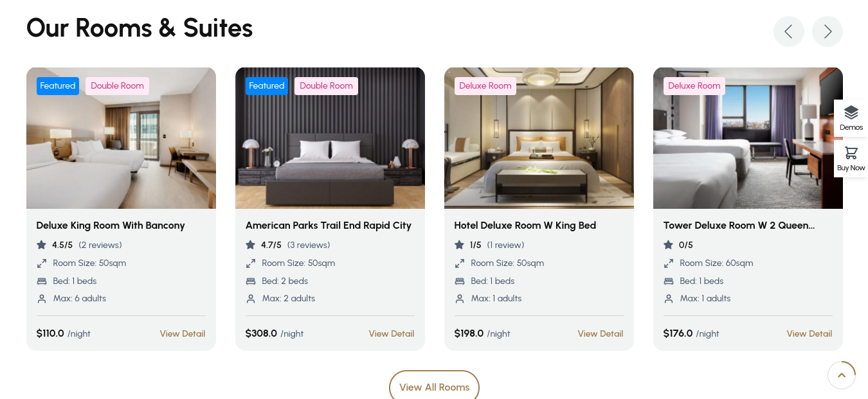Open the Deluxe King Room With Bancony title
Image resolution: width=868 pixels, height=399 pixels.
pos(111,226)
